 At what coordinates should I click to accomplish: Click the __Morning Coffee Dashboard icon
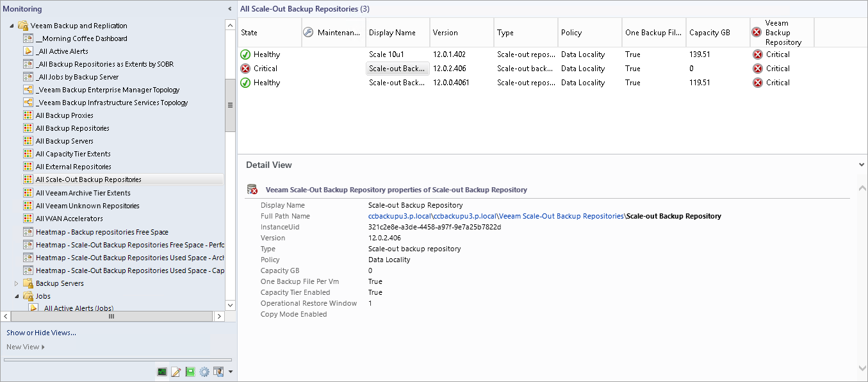tap(28, 38)
